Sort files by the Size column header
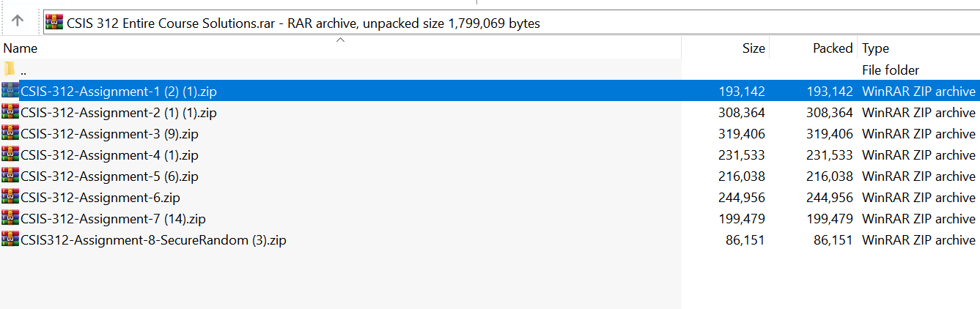The height and width of the screenshot is (309, 980). [x=753, y=49]
